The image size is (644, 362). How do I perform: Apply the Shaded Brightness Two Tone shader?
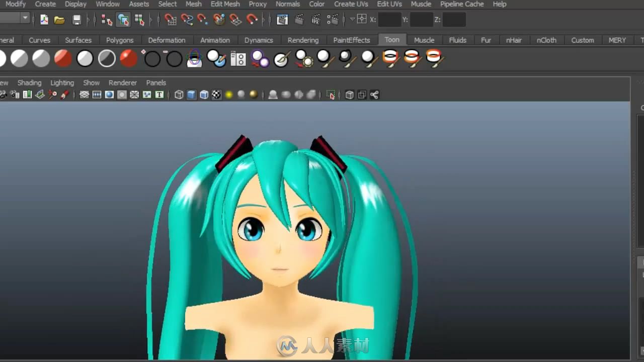[41, 59]
